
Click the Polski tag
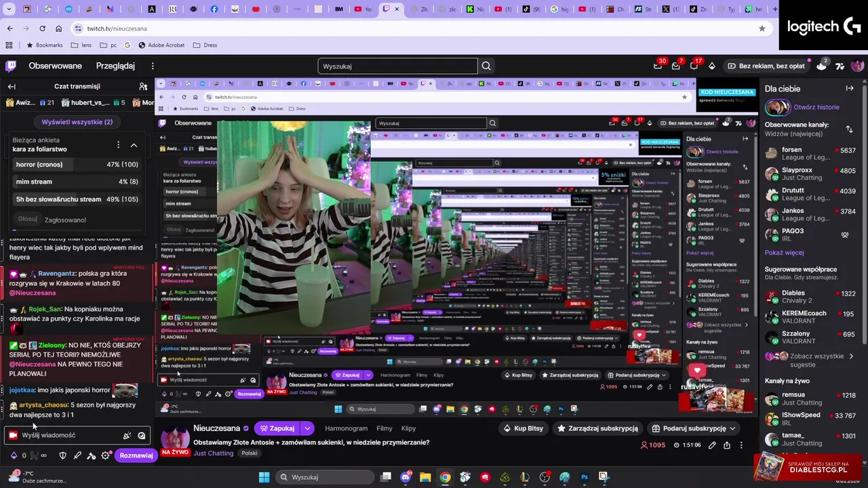(x=249, y=453)
